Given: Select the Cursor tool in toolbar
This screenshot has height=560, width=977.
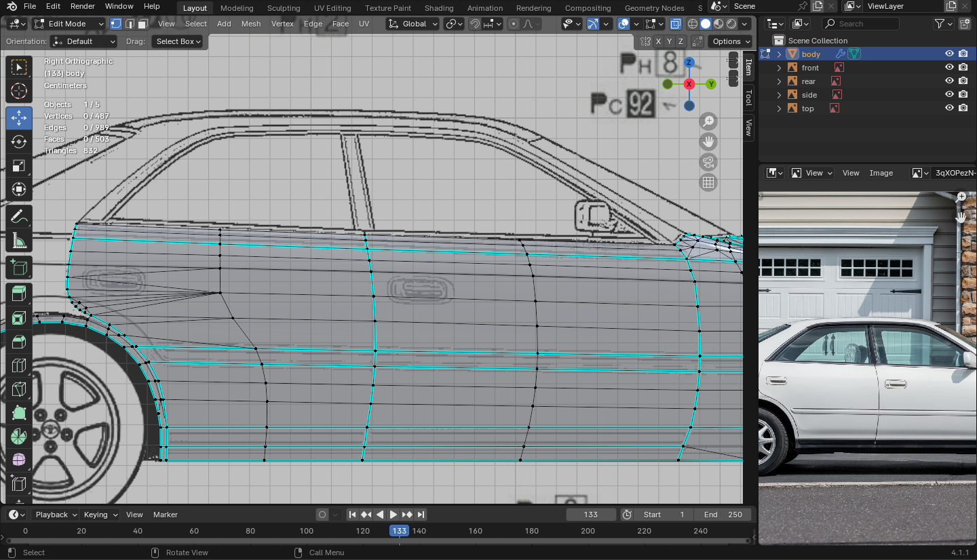Looking at the screenshot, I should tap(19, 91).
